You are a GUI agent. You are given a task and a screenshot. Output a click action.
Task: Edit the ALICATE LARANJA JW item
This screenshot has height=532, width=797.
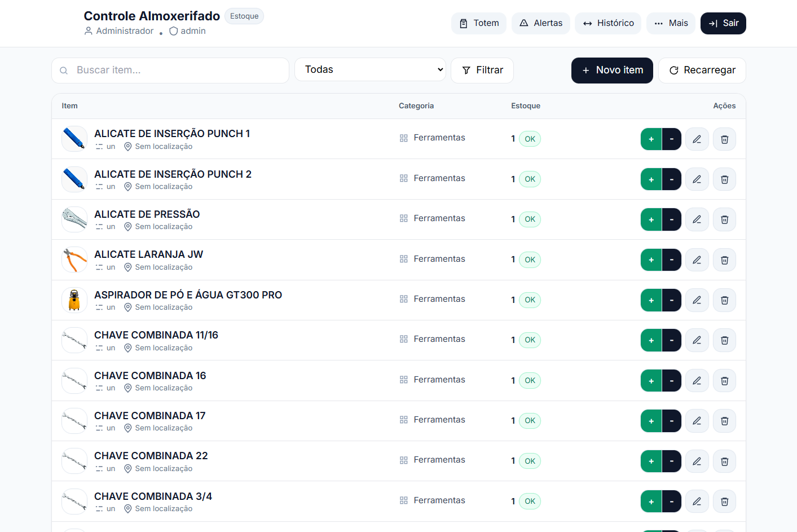tap(697, 260)
